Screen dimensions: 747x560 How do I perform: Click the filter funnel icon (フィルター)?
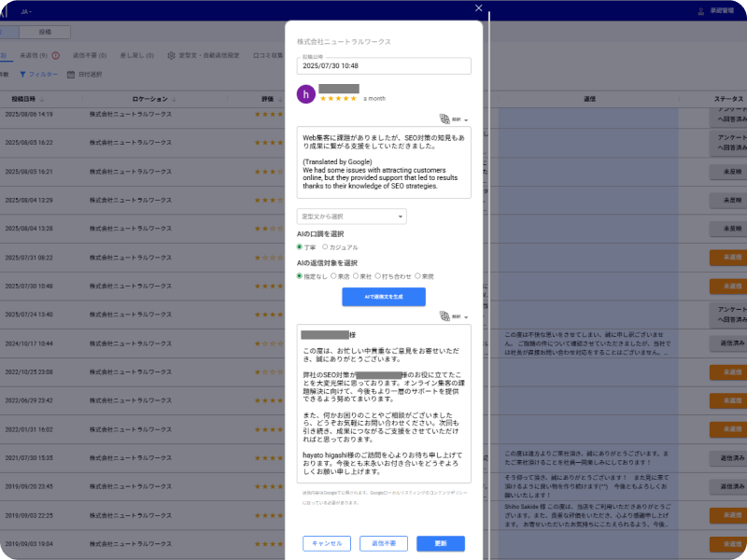click(23, 74)
